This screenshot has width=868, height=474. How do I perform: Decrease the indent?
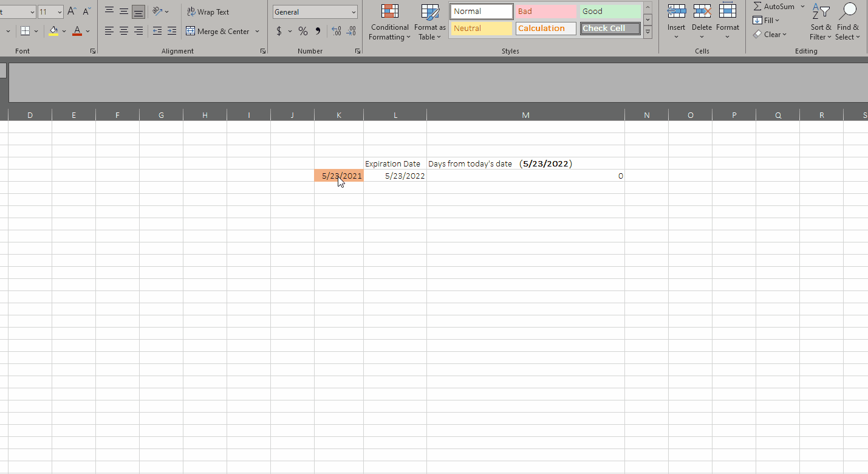(157, 31)
